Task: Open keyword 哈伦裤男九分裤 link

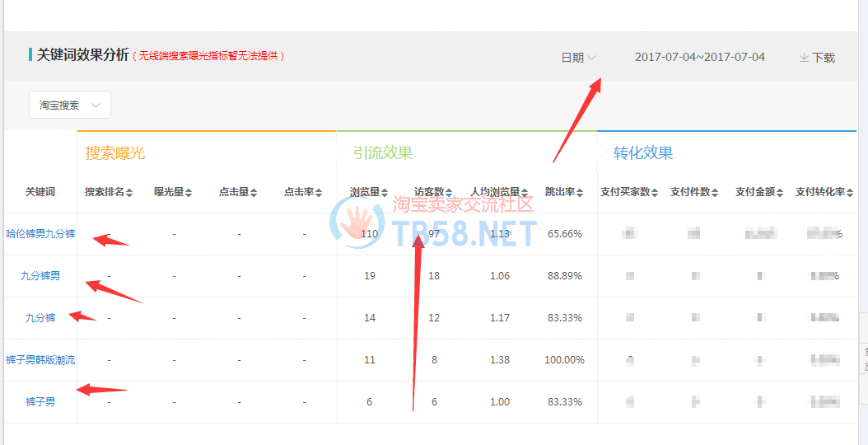Action: pyautogui.click(x=40, y=234)
